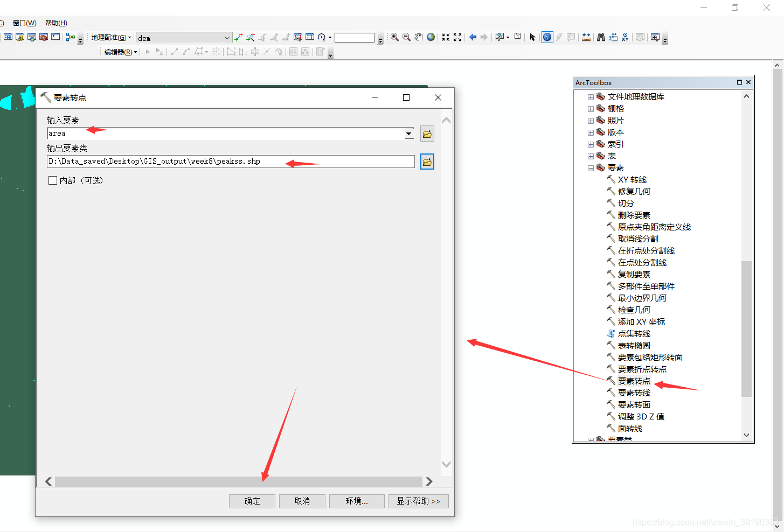Browse for input features folder icon
Image resolution: width=784 pixels, height=532 pixels.
pos(427,134)
